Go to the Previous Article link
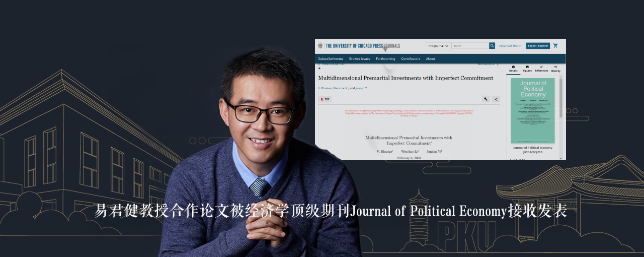 click(332, 65)
